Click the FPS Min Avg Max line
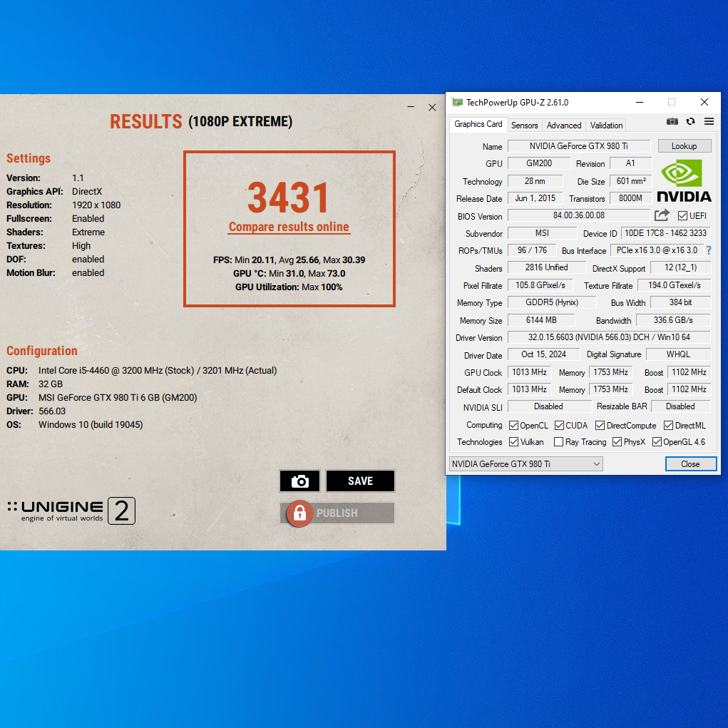 tap(289, 260)
